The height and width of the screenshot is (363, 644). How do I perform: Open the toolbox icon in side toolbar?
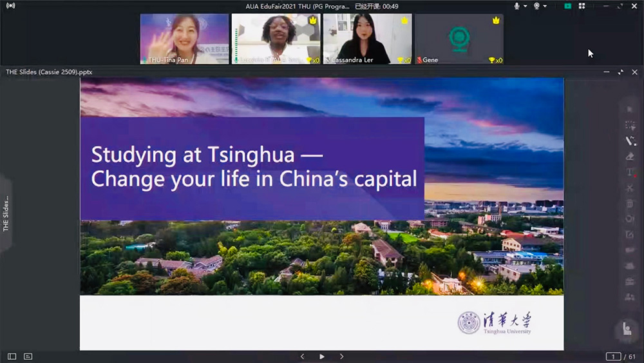click(630, 282)
